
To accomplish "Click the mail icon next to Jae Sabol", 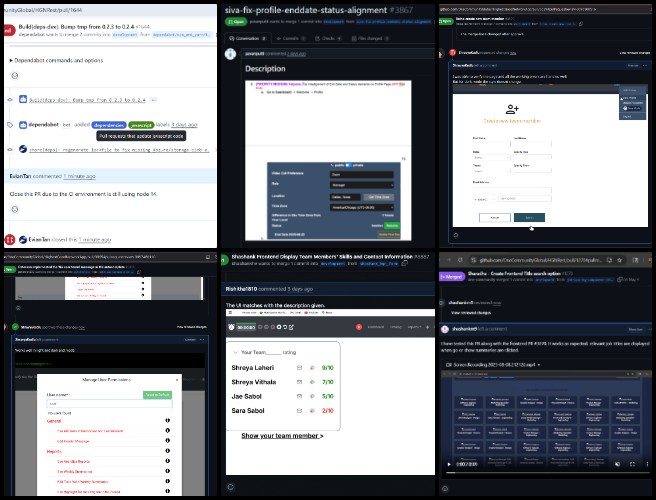I will pos(299,396).
